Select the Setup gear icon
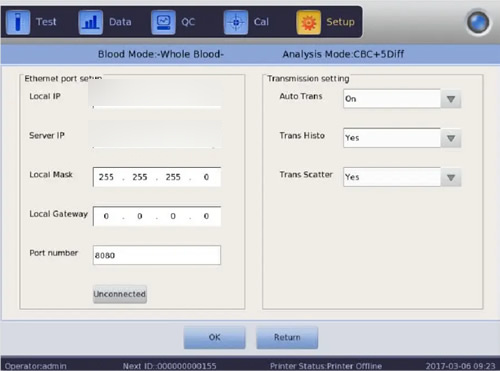 [308, 22]
